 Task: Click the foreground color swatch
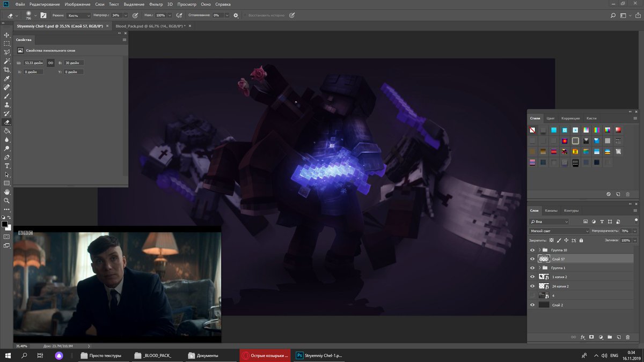5,224
